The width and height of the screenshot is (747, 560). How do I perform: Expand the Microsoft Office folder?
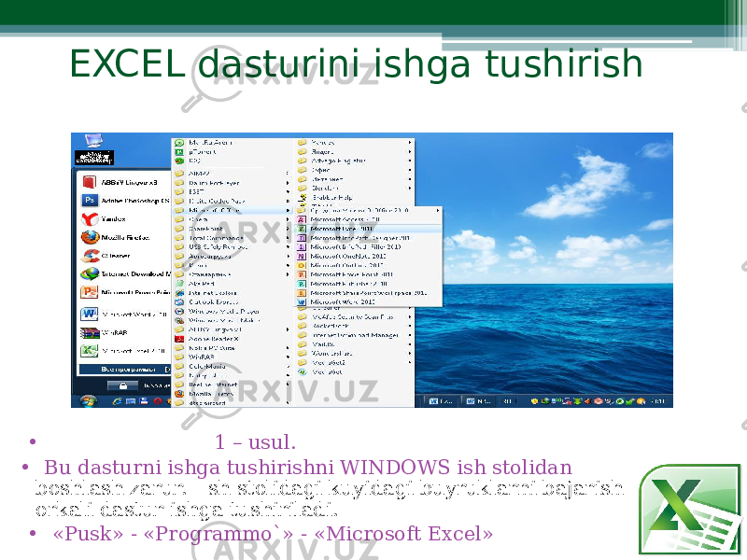[232, 210]
